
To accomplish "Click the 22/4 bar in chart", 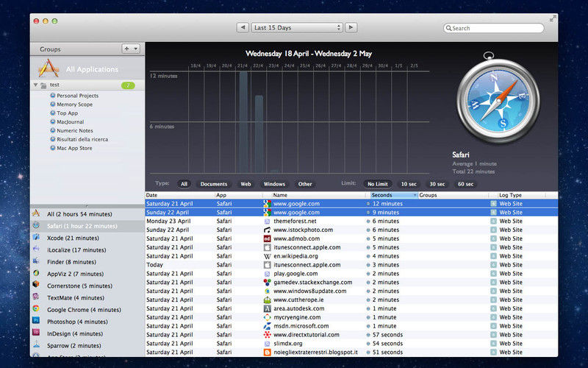I will pyautogui.click(x=259, y=134).
